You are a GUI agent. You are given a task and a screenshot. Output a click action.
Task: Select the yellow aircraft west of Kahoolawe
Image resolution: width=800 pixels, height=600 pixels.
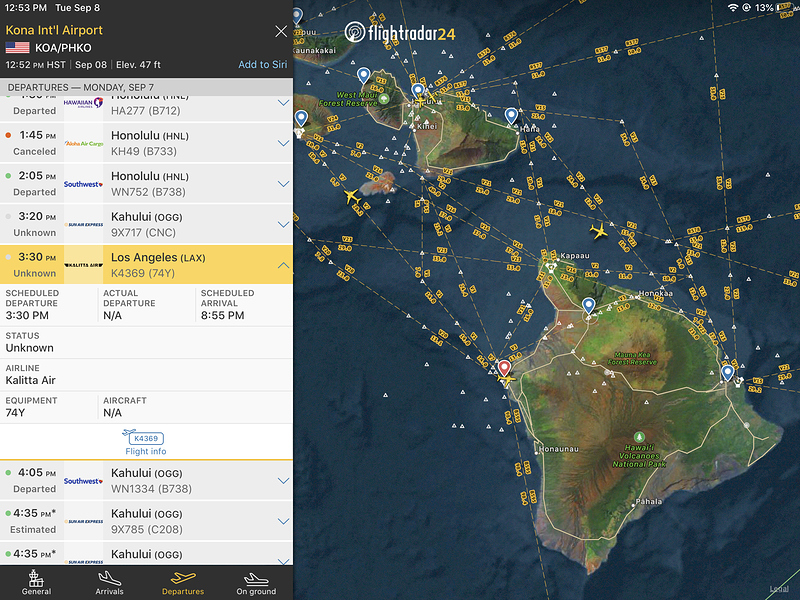coord(352,196)
